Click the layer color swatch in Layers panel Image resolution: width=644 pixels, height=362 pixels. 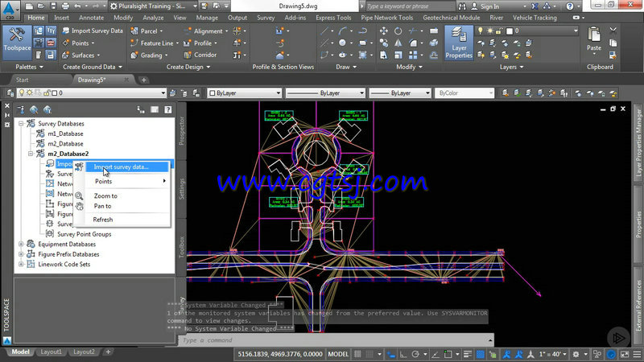[510, 31]
